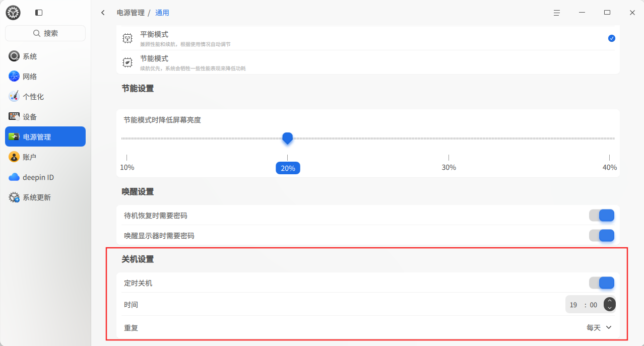Click the Control Center gear icon
Image resolution: width=644 pixels, height=346 pixels.
point(13,13)
